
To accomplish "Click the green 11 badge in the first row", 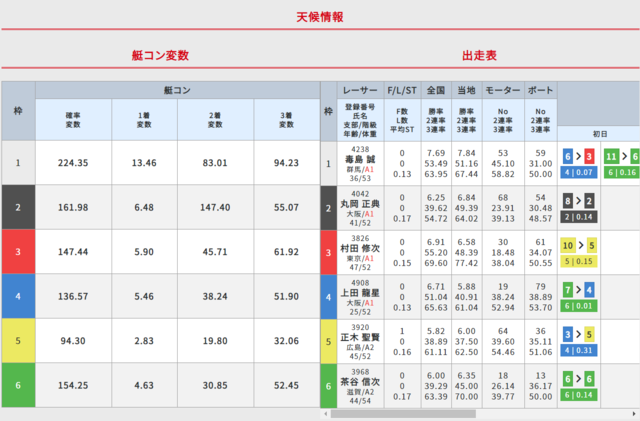I will point(612,156).
